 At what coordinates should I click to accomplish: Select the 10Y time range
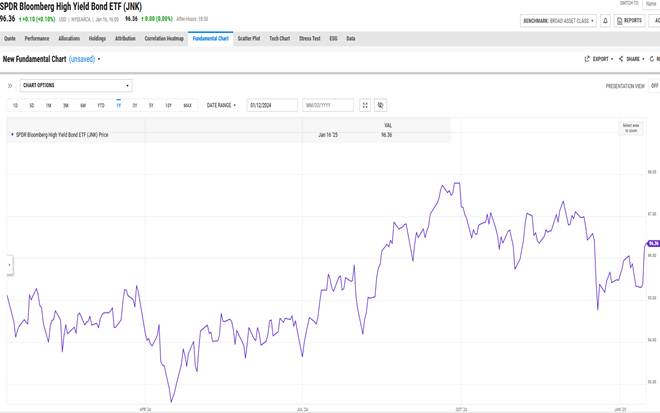click(168, 105)
